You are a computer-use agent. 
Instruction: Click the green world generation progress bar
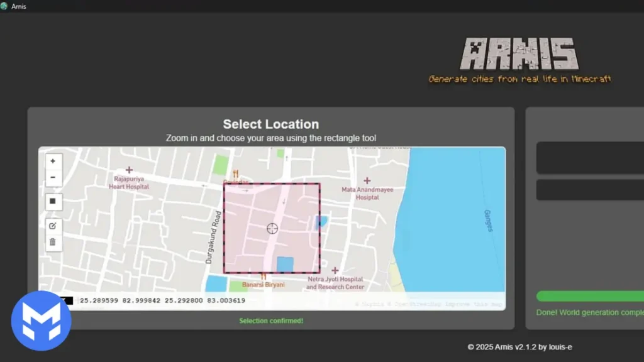tap(590, 296)
